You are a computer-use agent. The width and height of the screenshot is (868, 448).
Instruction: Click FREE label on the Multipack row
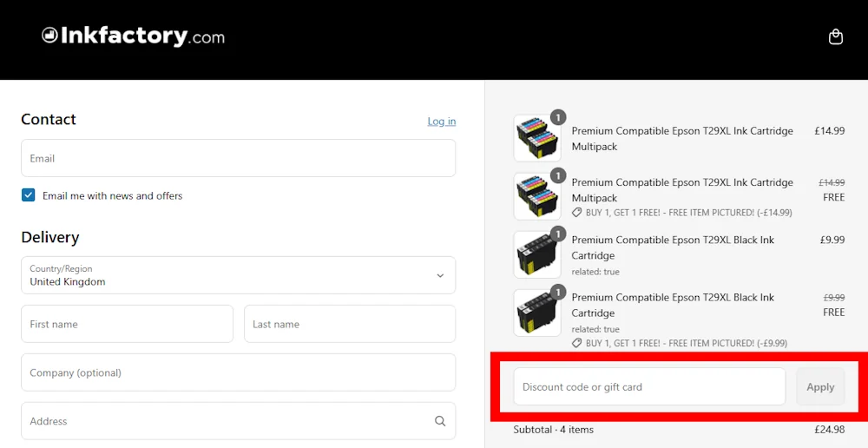coord(833,197)
